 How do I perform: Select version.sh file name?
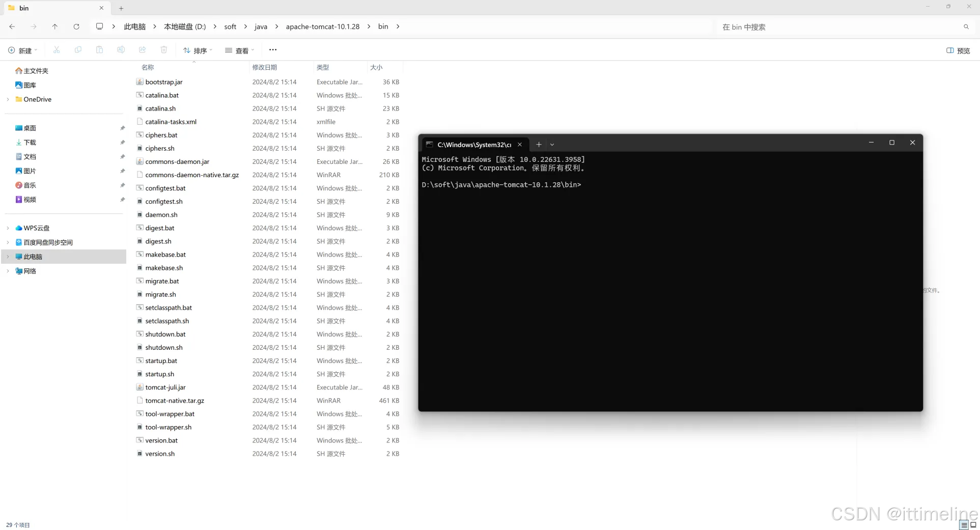click(x=160, y=454)
